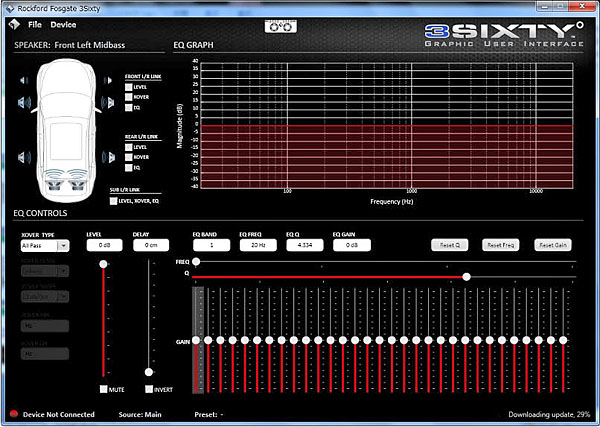
Task: Toggle the INVERT checkbox
Action: point(149,389)
